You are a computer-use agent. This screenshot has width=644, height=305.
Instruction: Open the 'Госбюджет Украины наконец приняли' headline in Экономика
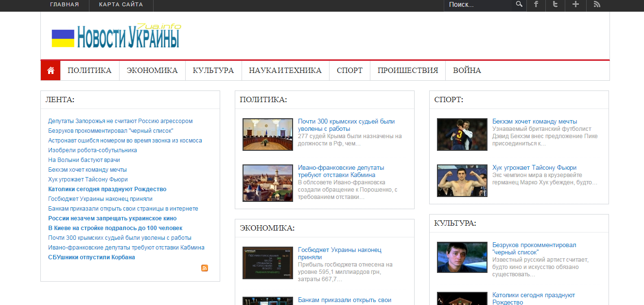(x=339, y=253)
